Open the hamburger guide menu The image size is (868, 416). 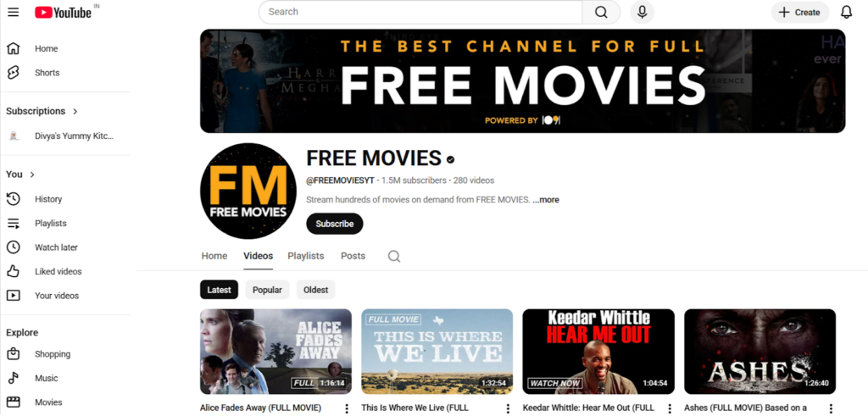pos(13,12)
